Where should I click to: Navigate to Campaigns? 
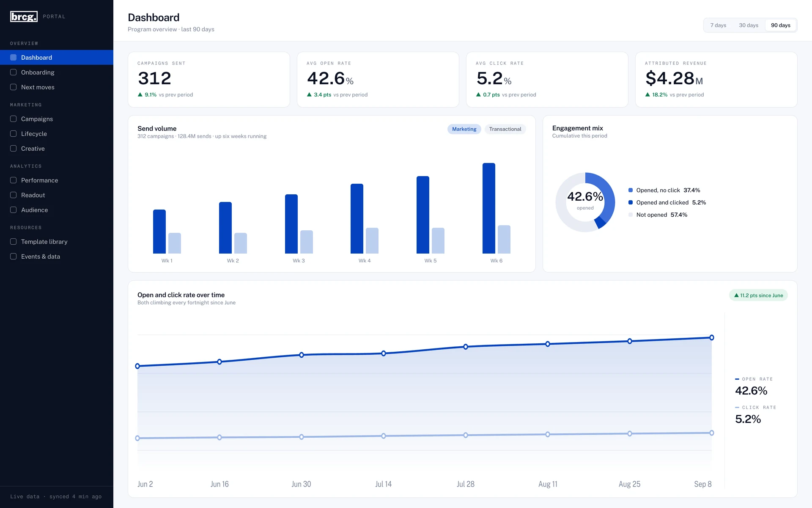[57, 119]
